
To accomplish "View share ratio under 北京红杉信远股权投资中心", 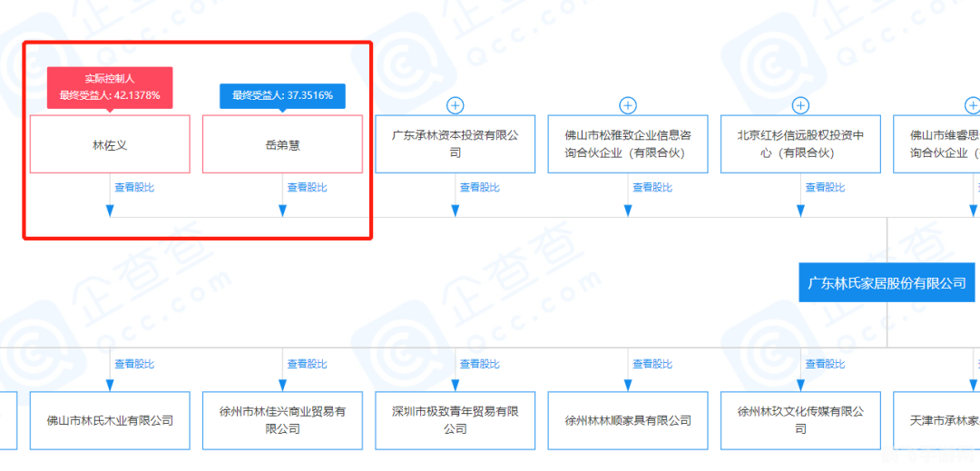I will click(x=824, y=187).
